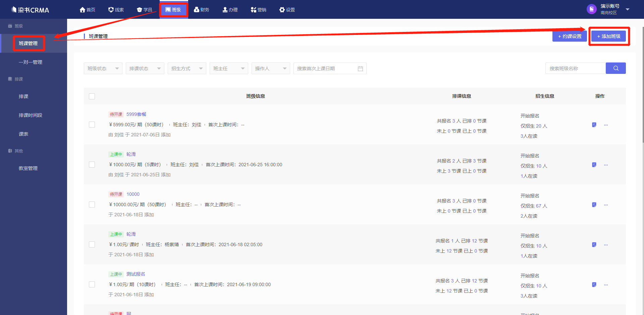Screen dimensions: 644x315
Task: Open more options for 测试报名 row
Action: click(x=606, y=285)
